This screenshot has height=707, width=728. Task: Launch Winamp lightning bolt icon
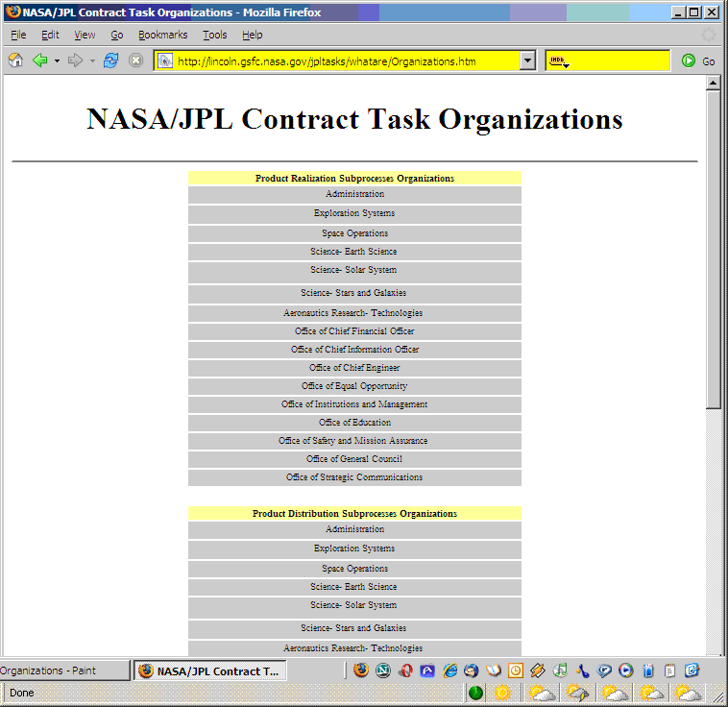tap(537, 670)
